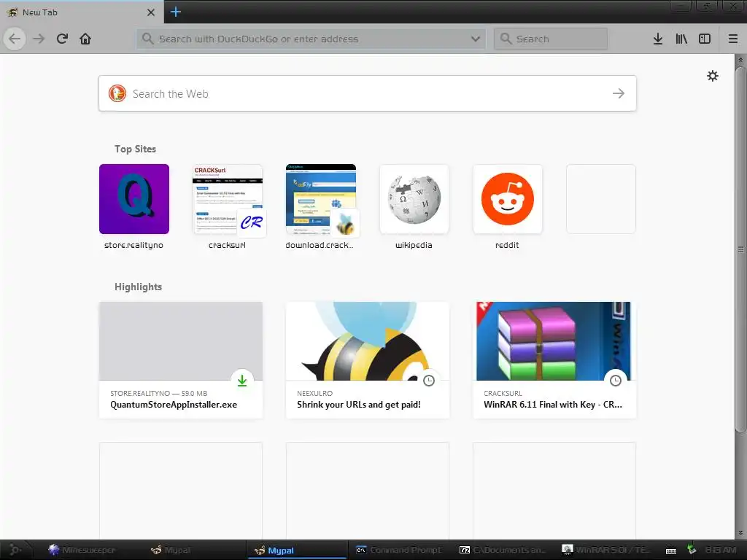Click the Top Sites section heading
The image size is (747, 560).
coord(135,149)
